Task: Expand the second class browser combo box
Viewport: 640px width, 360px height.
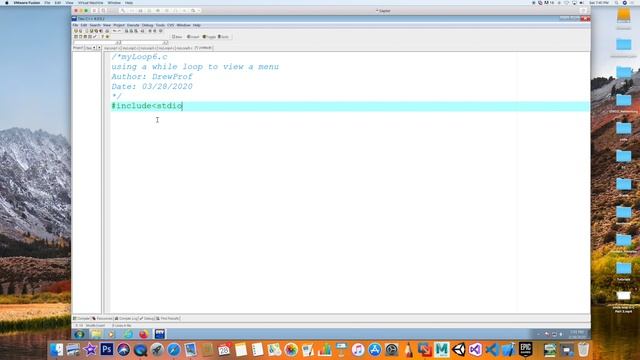Action: click(x=165, y=42)
